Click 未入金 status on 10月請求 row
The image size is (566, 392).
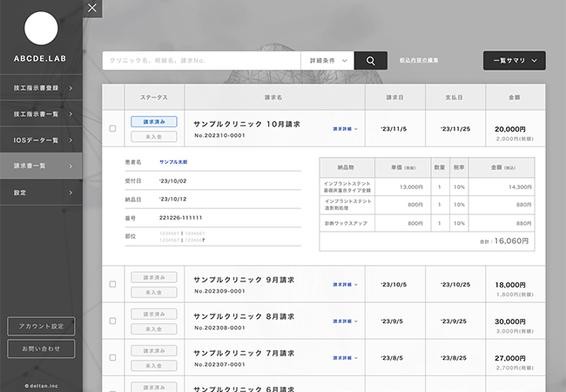coord(154,137)
